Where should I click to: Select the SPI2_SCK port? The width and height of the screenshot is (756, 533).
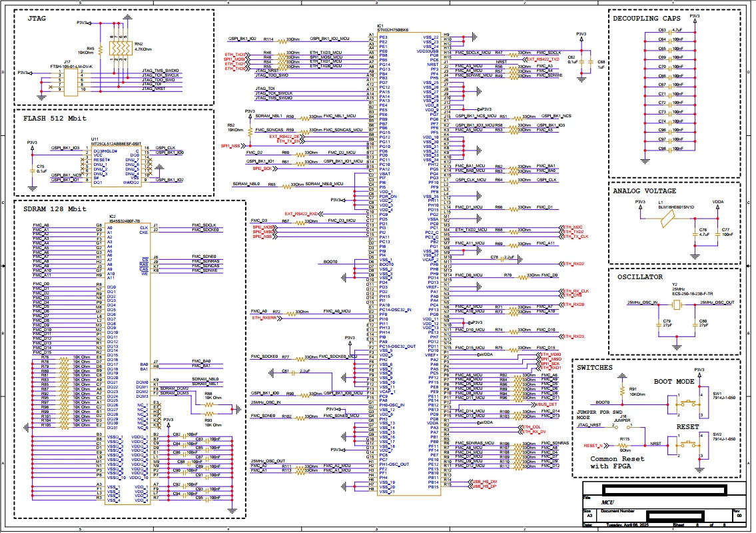(x=264, y=169)
